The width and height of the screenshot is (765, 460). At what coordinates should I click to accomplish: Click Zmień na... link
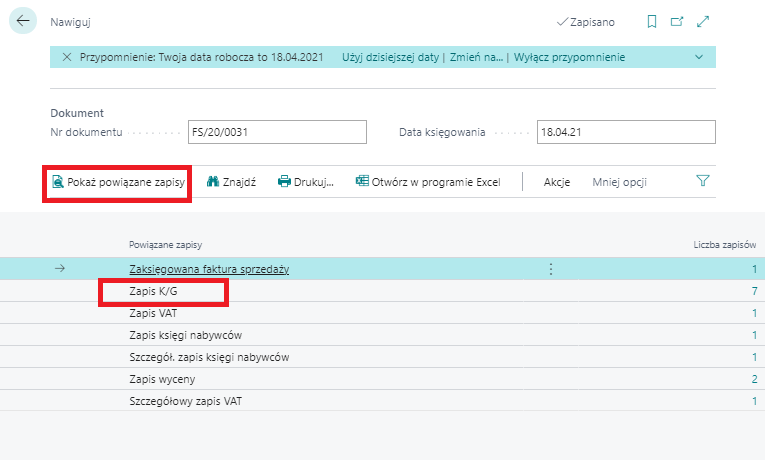click(x=476, y=57)
